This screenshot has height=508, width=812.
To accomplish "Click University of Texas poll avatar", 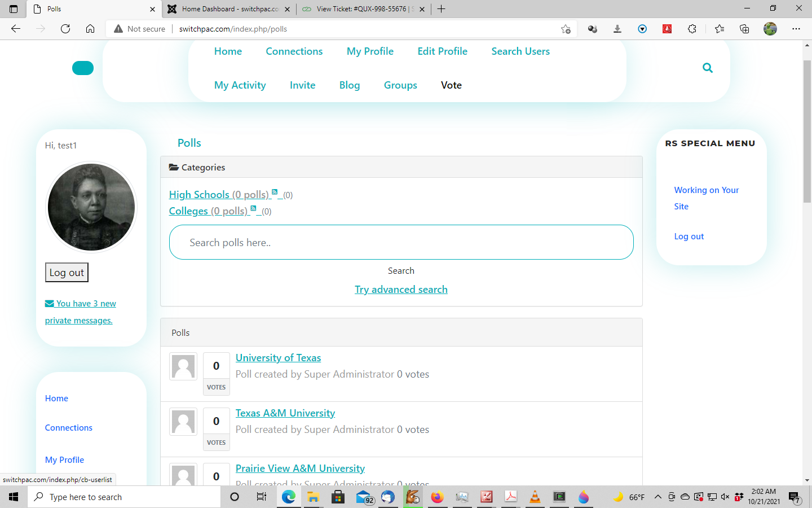I will (183, 366).
